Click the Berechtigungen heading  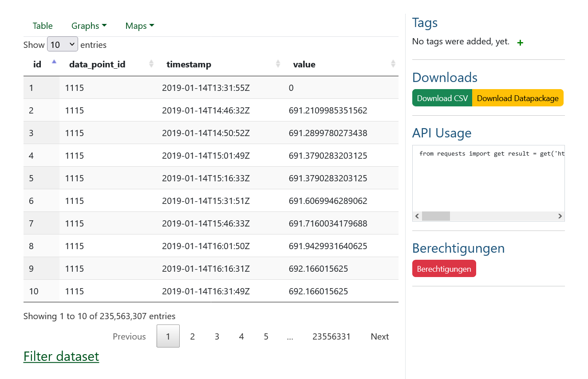(x=458, y=248)
